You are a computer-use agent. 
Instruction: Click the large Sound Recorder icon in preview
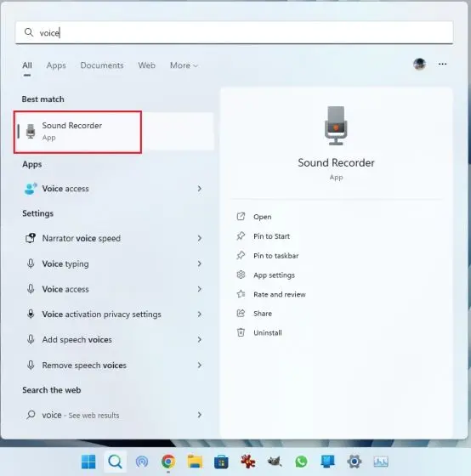click(336, 126)
